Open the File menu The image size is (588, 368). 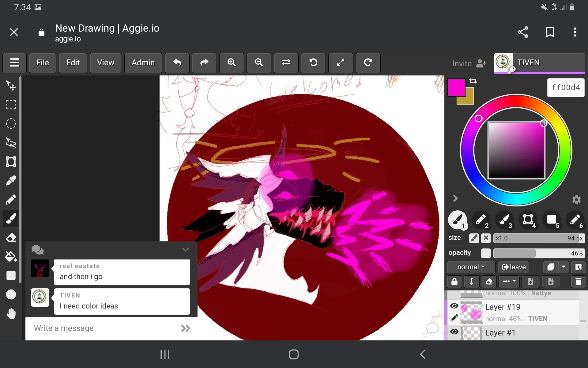tap(42, 63)
